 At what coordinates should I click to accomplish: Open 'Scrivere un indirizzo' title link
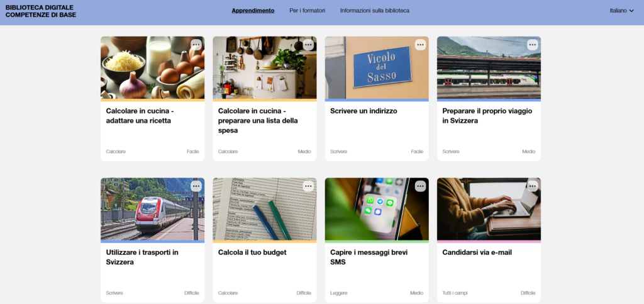click(x=364, y=111)
